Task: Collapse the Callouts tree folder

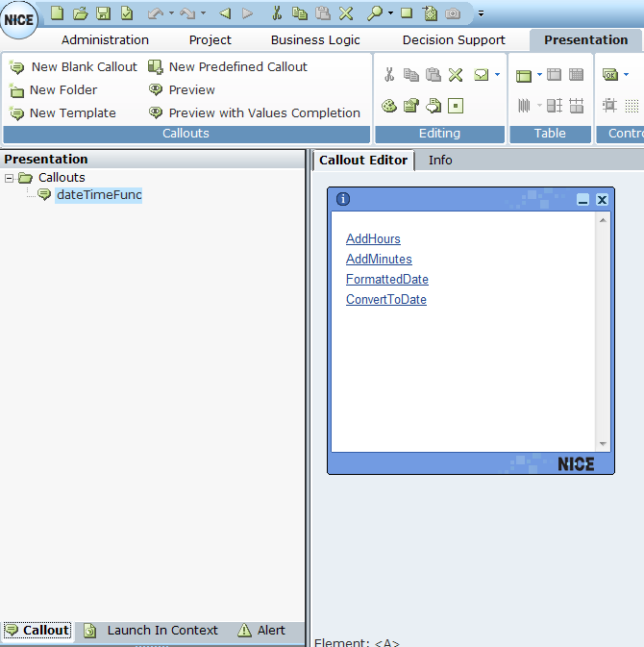Action: [10, 178]
